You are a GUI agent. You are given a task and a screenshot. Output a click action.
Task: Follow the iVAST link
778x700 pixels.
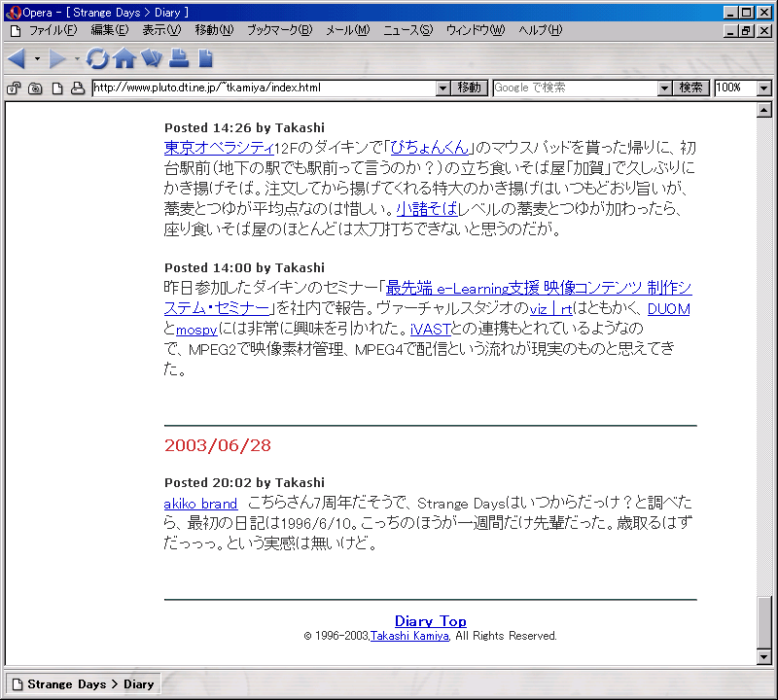tap(430, 330)
